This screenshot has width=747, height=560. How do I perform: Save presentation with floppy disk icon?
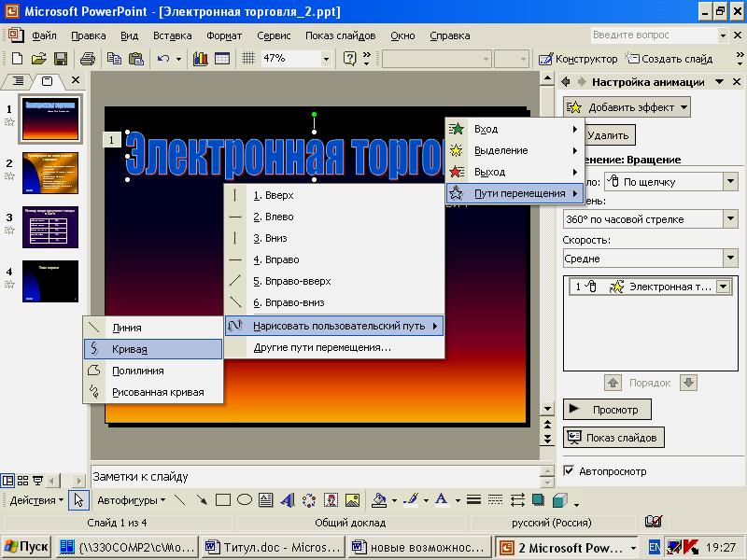click(x=61, y=59)
